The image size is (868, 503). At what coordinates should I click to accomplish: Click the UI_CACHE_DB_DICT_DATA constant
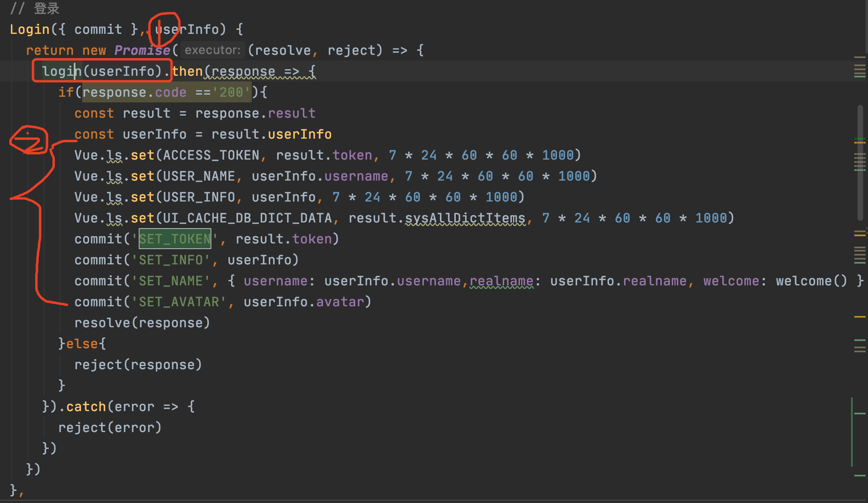pyautogui.click(x=247, y=218)
